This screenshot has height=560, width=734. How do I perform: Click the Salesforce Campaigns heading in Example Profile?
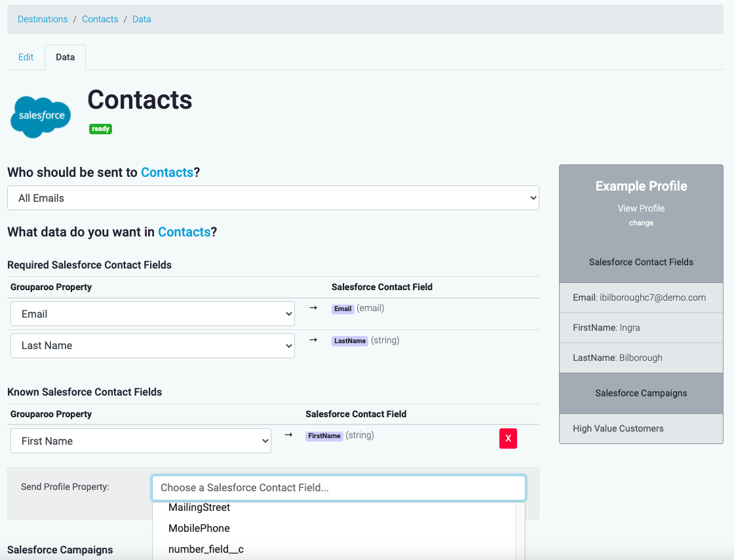pos(641,393)
